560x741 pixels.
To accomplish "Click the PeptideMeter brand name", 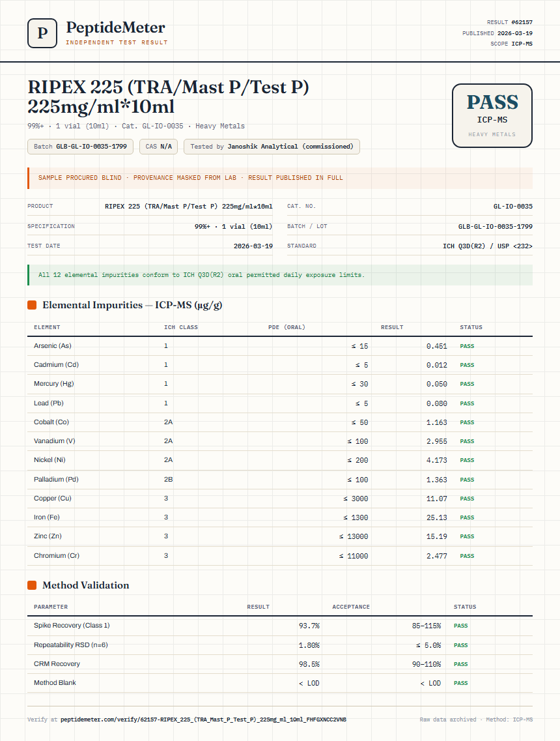I will (x=116, y=27).
